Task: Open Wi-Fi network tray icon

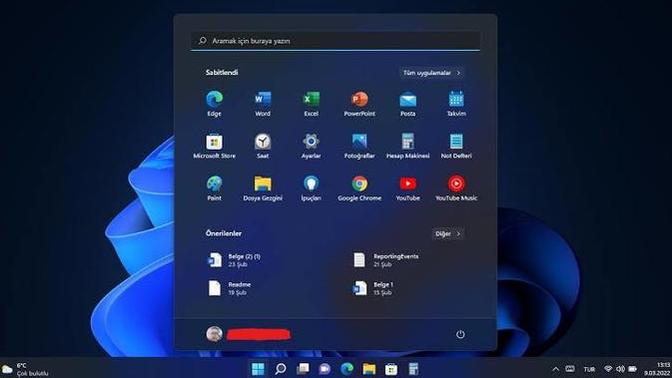Action: [x=608, y=369]
